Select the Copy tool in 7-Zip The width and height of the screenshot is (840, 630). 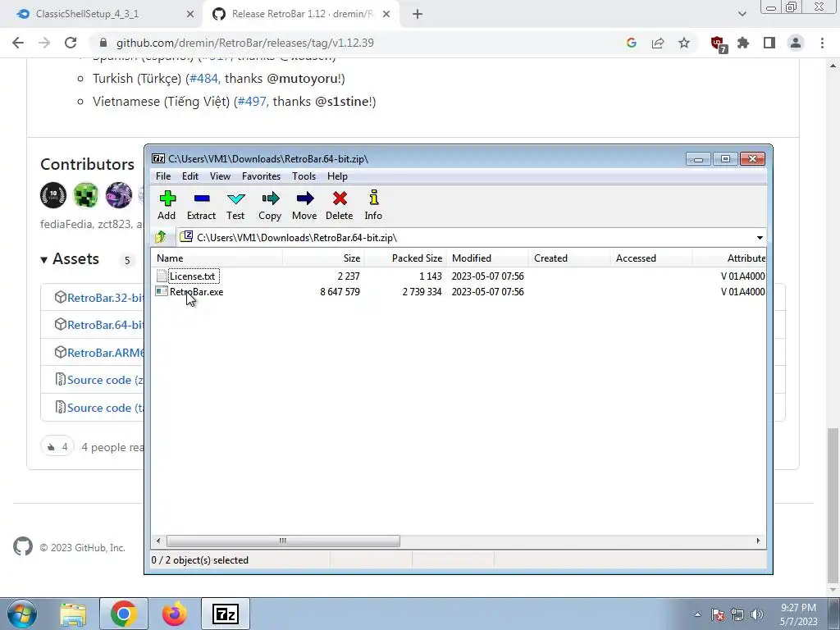pos(270,205)
